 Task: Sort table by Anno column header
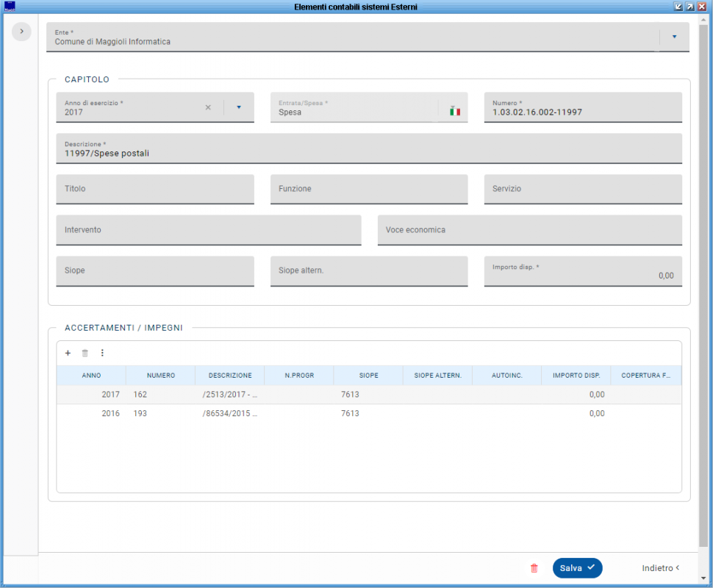[91, 376]
